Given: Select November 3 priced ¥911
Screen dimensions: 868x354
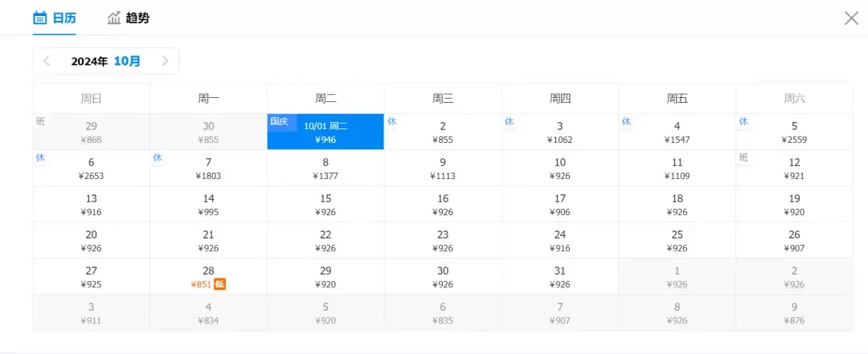Looking at the screenshot, I should 92,312.
